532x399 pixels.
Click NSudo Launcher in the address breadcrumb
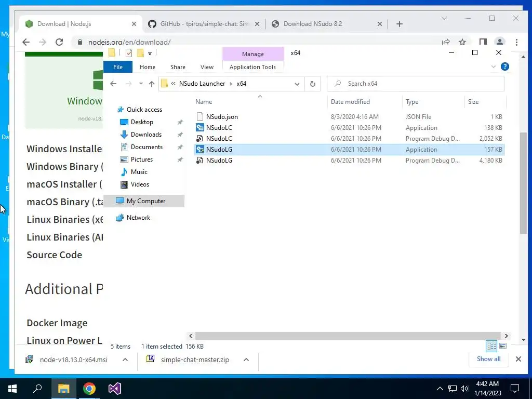click(202, 84)
